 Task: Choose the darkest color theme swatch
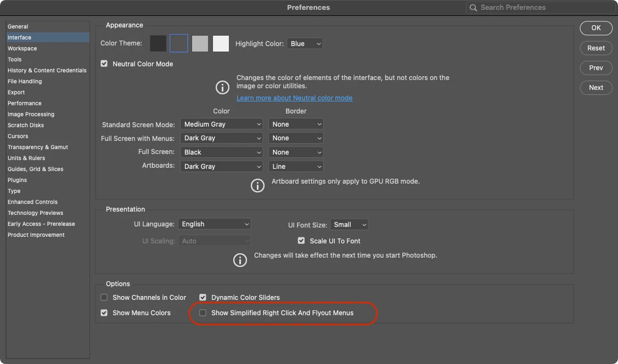158,43
